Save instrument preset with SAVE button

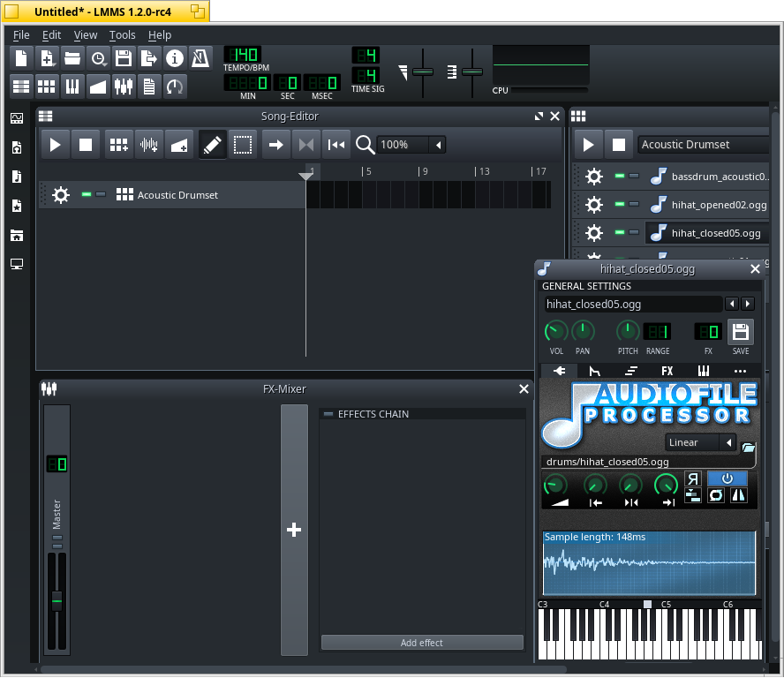[741, 333]
